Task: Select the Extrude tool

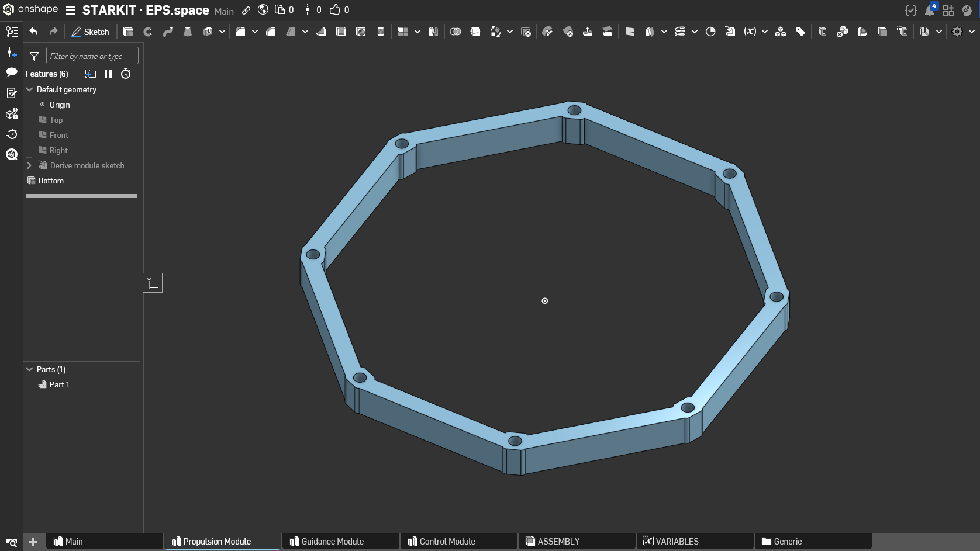Action: point(128,32)
